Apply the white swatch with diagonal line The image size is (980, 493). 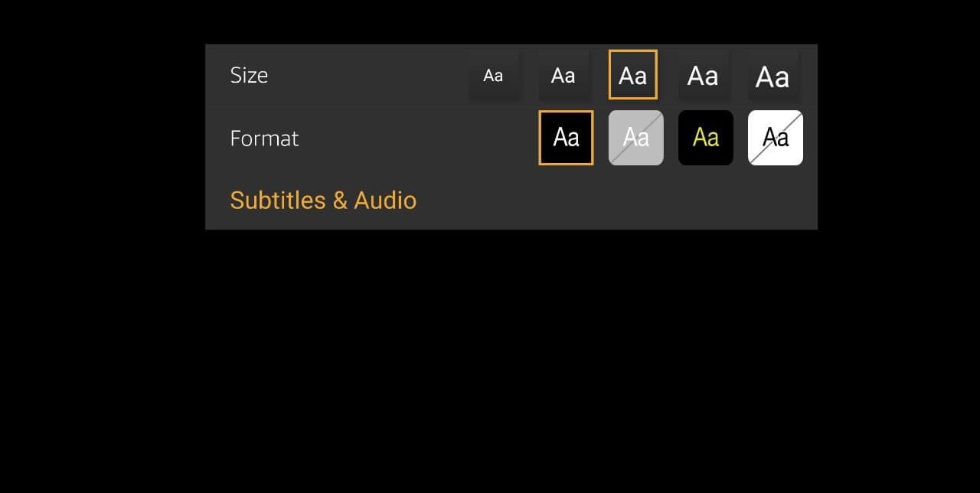[x=775, y=138]
